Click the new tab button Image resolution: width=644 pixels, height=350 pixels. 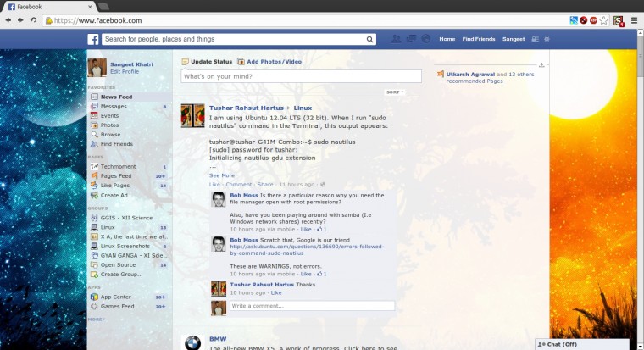(103, 7)
